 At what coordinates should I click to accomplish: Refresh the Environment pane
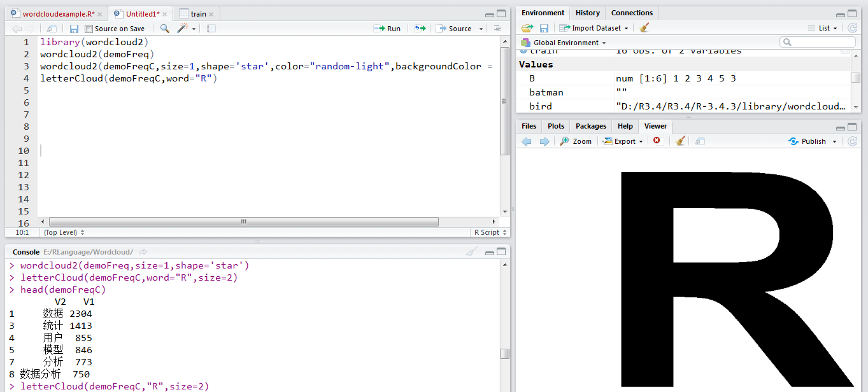point(852,28)
